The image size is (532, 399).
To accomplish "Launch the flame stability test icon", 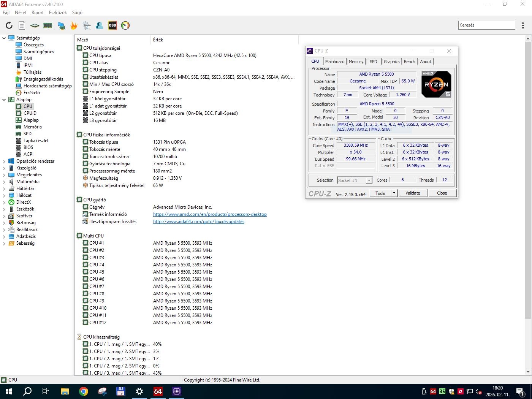I will coord(74,25).
